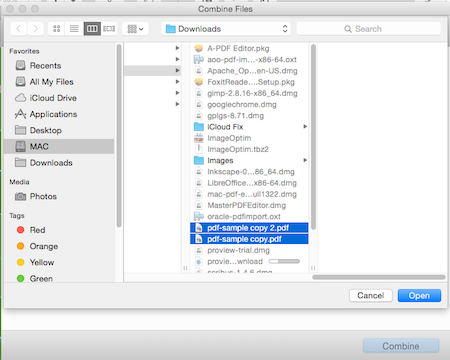450x360 pixels.
Task: Switch to cover flow view
Action: [x=109, y=29]
